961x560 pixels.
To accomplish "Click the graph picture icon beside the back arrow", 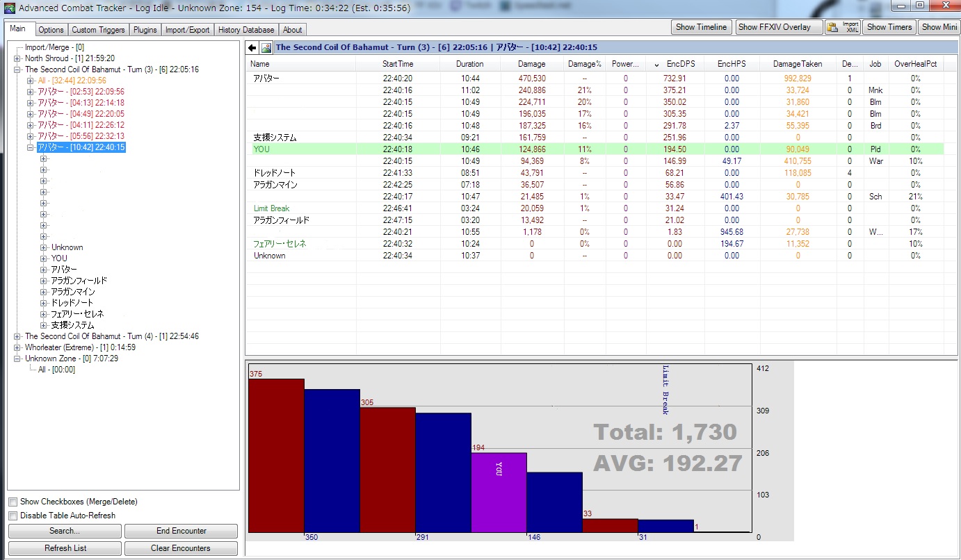I will (266, 48).
